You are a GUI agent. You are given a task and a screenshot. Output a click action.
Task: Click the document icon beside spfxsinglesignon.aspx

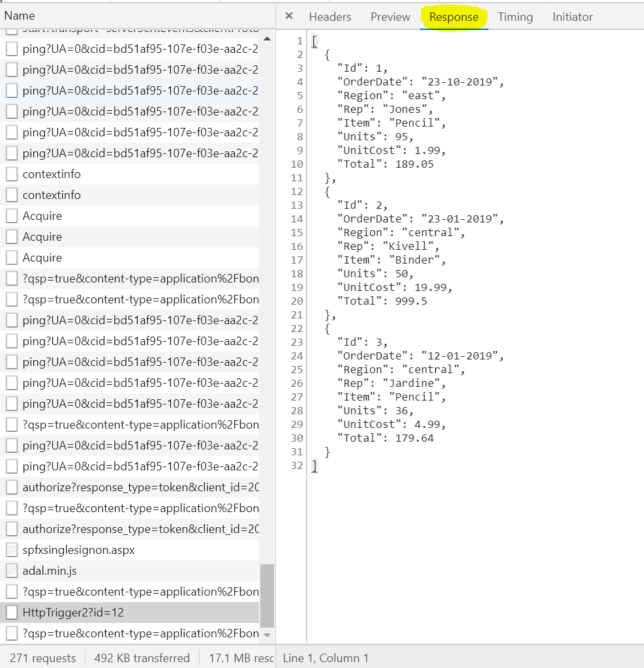coord(12,550)
